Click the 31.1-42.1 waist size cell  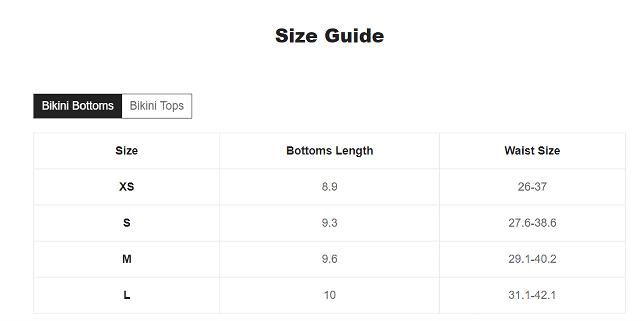pos(532,295)
